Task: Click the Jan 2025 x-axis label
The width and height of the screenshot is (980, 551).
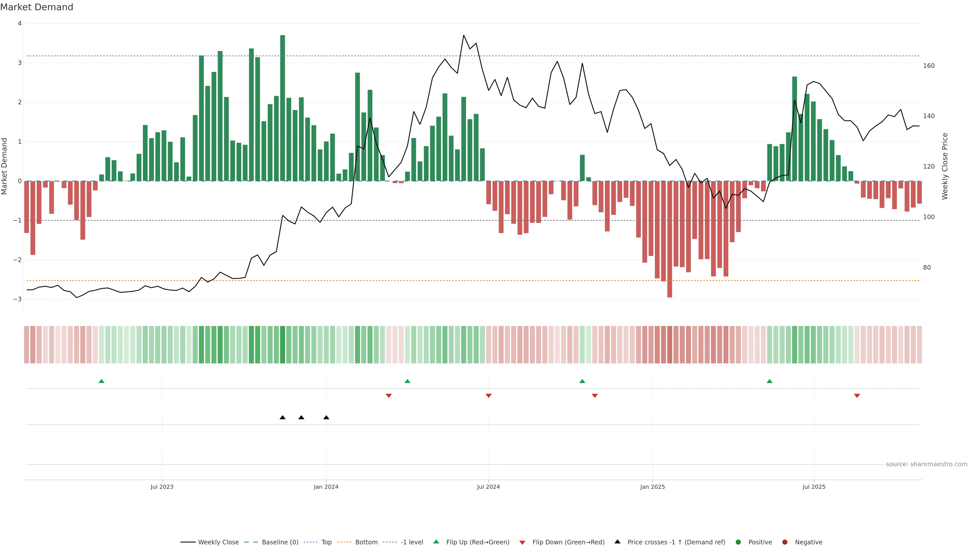Action: 653,487
